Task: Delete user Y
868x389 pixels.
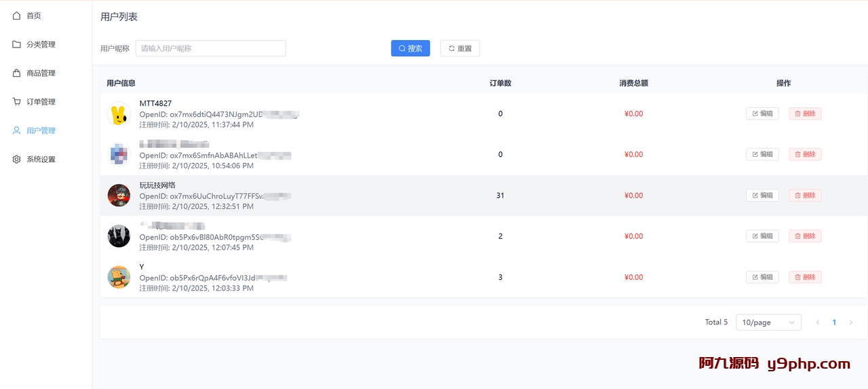Action: tap(805, 277)
